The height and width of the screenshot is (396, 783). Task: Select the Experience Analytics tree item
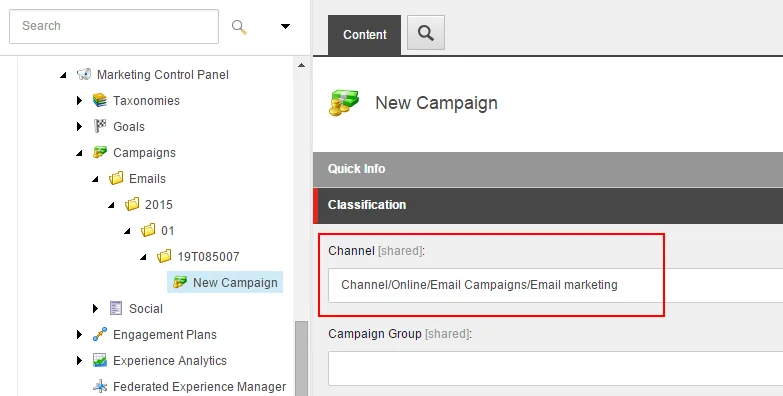click(x=170, y=361)
